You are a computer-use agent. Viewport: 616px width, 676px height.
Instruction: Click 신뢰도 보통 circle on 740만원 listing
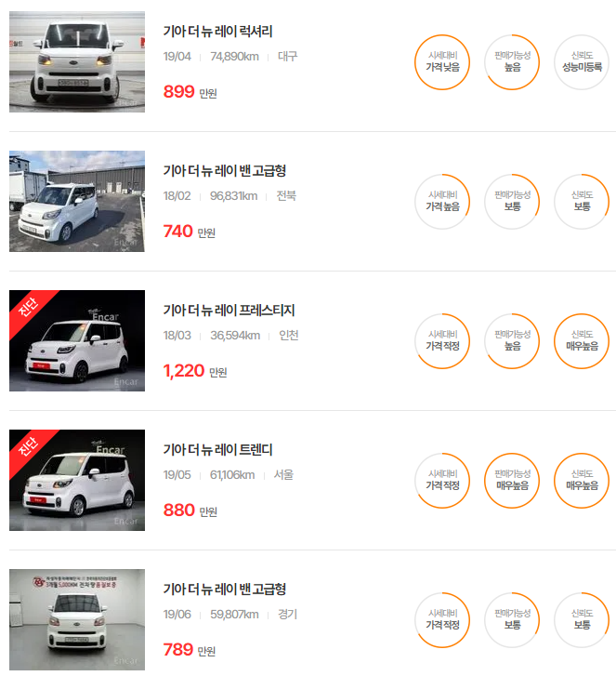582,202
